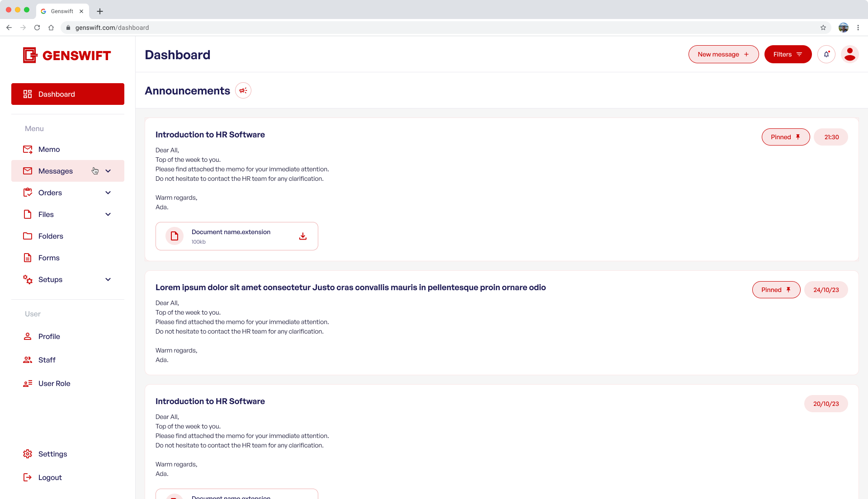Open the user avatar icon in header
This screenshot has height=499, width=868.
[x=849, y=54]
